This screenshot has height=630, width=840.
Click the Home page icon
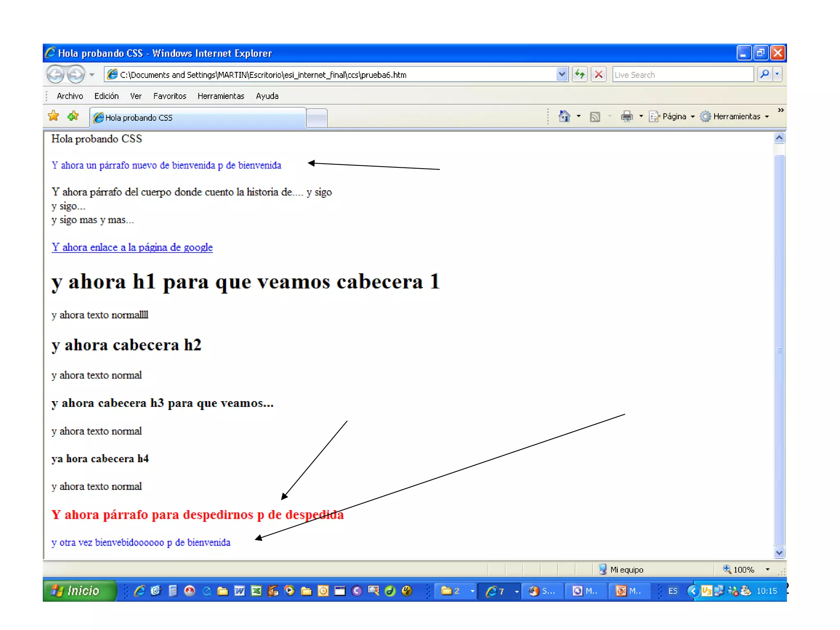pyautogui.click(x=564, y=116)
